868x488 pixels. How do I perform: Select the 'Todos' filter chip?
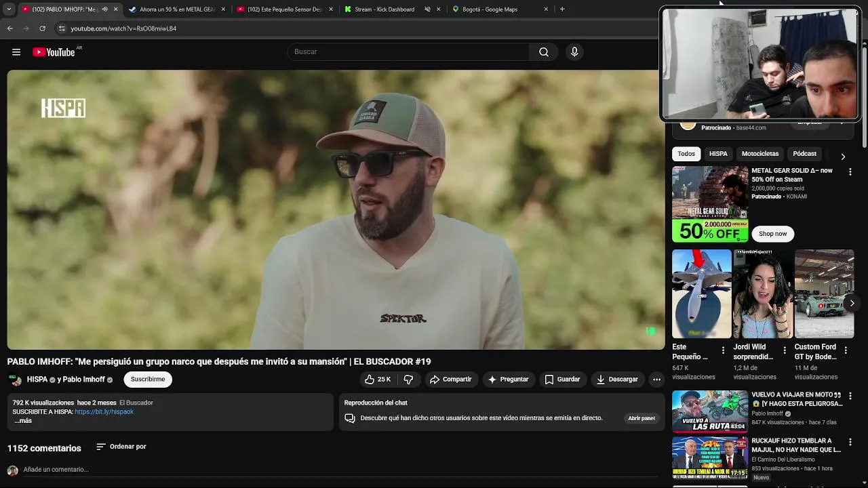coord(686,154)
